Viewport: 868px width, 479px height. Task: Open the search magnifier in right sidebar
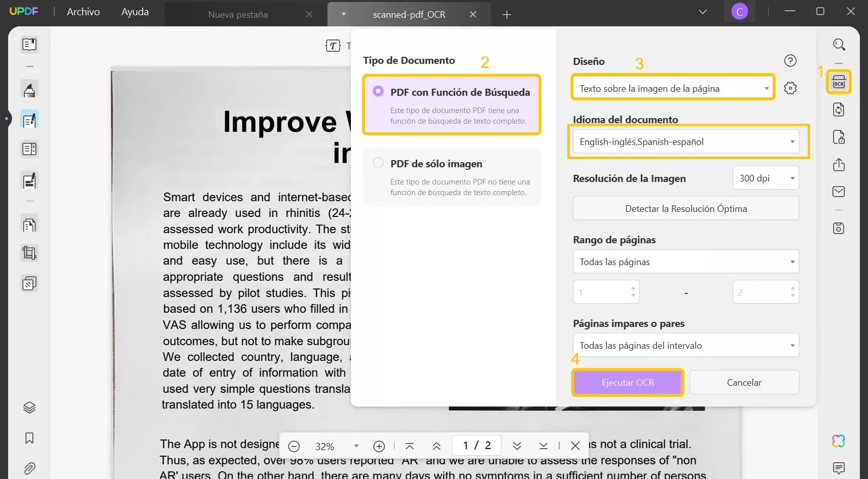tap(839, 45)
